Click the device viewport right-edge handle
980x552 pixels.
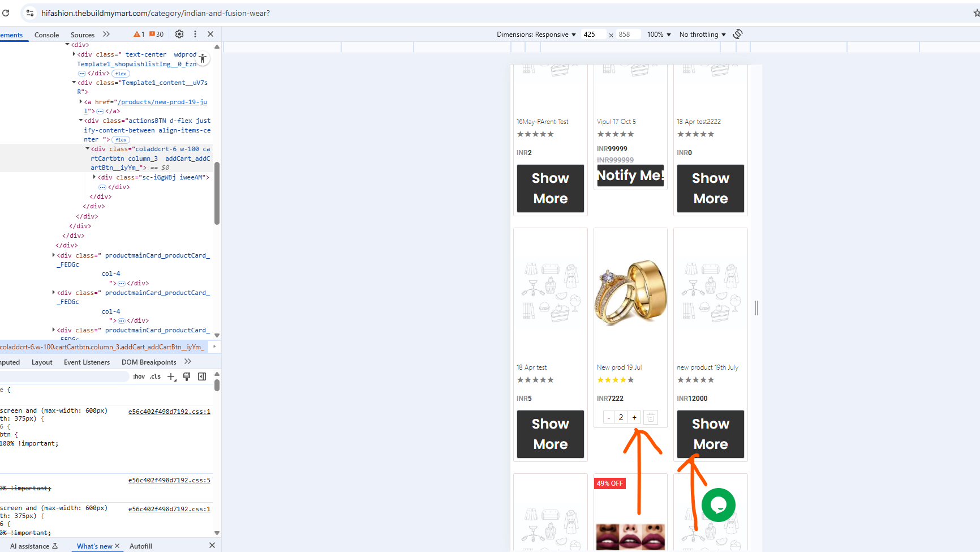pos(757,308)
